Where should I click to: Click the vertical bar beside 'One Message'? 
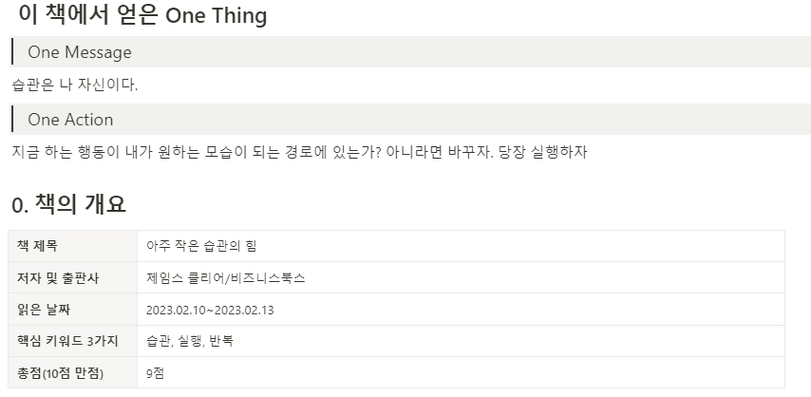12,52
